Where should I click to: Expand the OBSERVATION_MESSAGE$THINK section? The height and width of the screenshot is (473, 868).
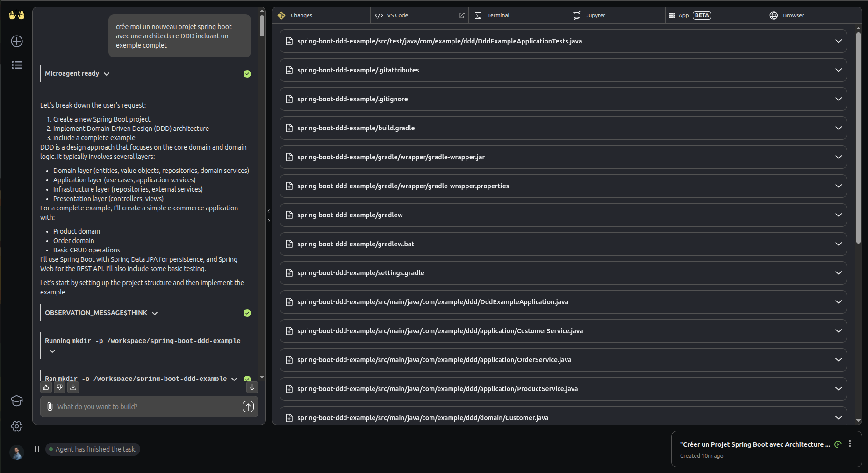pyautogui.click(x=155, y=313)
